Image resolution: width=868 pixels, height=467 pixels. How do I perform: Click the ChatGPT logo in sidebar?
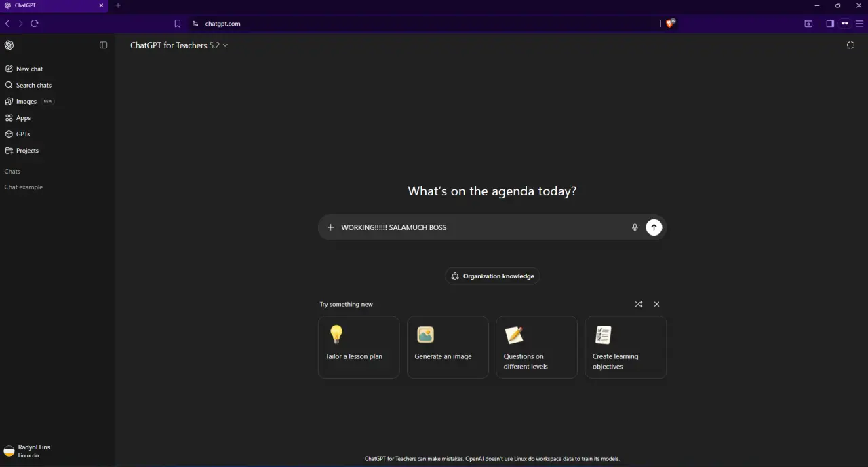point(9,45)
